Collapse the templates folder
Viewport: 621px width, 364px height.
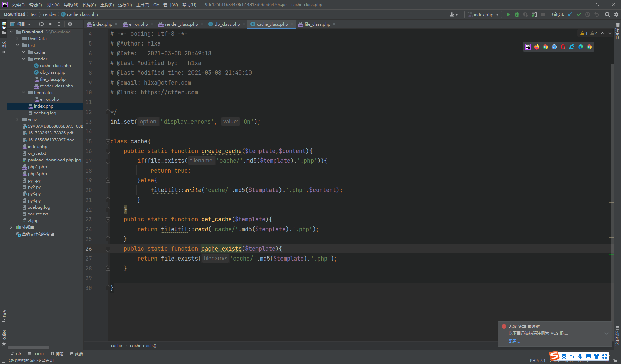pyautogui.click(x=24, y=93)
